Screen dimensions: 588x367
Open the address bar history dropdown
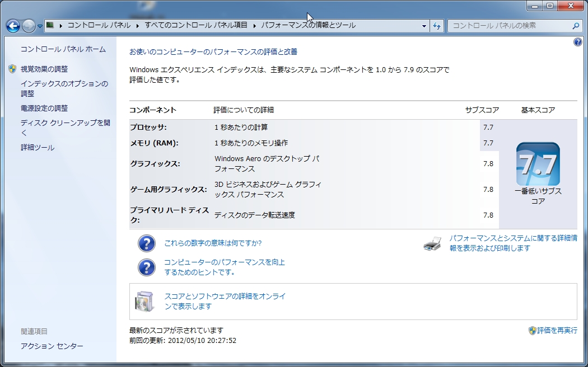[x=424, y=26]
